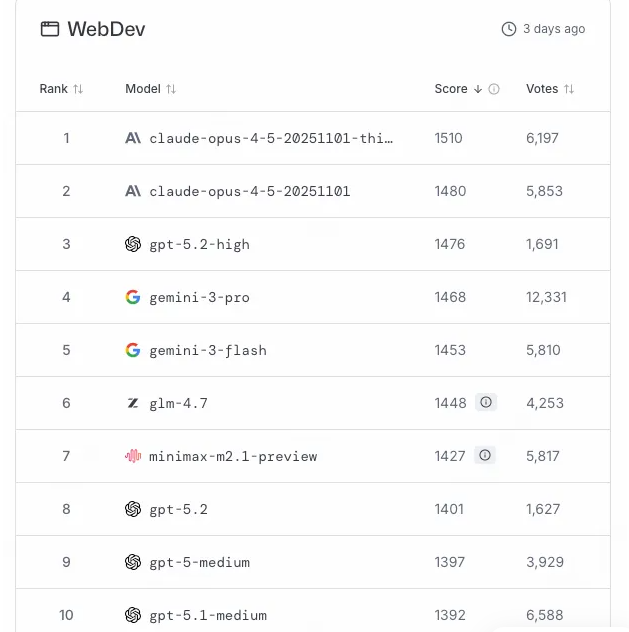Sort leaderboard by Model name
The height and width of the screenshot is (632, 629).
point(171,89)
